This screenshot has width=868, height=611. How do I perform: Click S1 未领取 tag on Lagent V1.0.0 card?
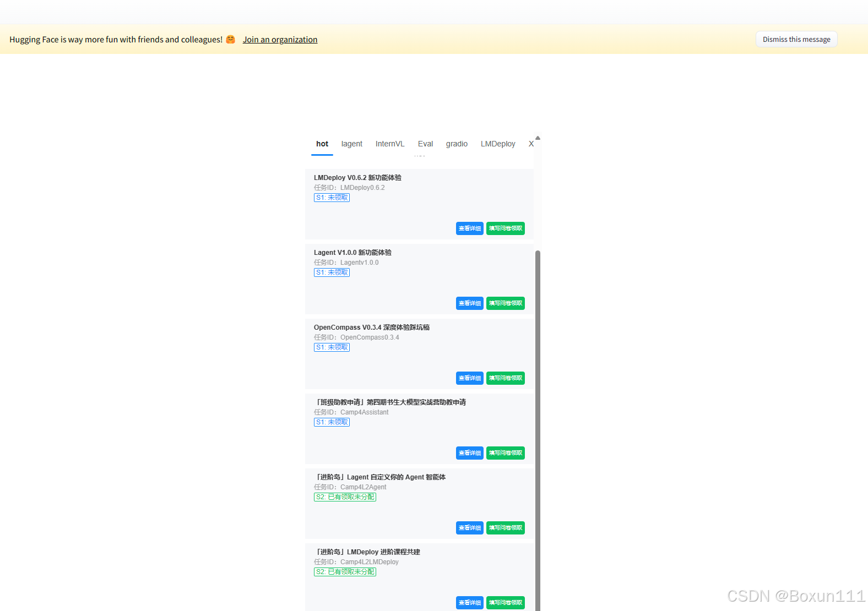pos(332,272)
